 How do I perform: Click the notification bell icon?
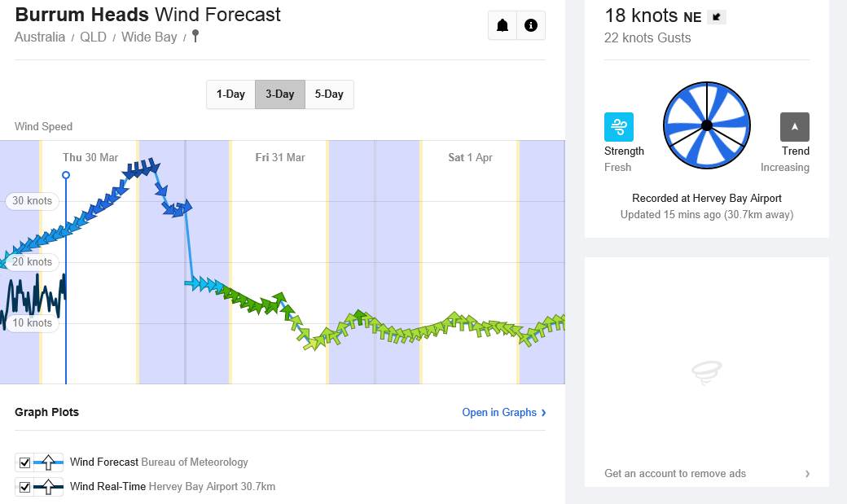pos(502,25)
